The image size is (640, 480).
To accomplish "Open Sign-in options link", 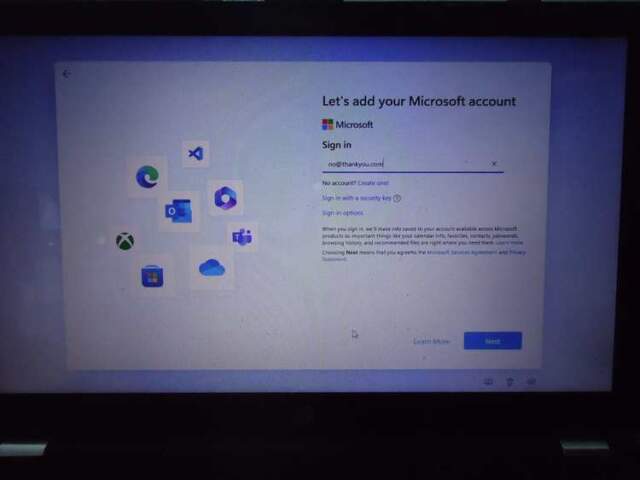I will 342,213.
